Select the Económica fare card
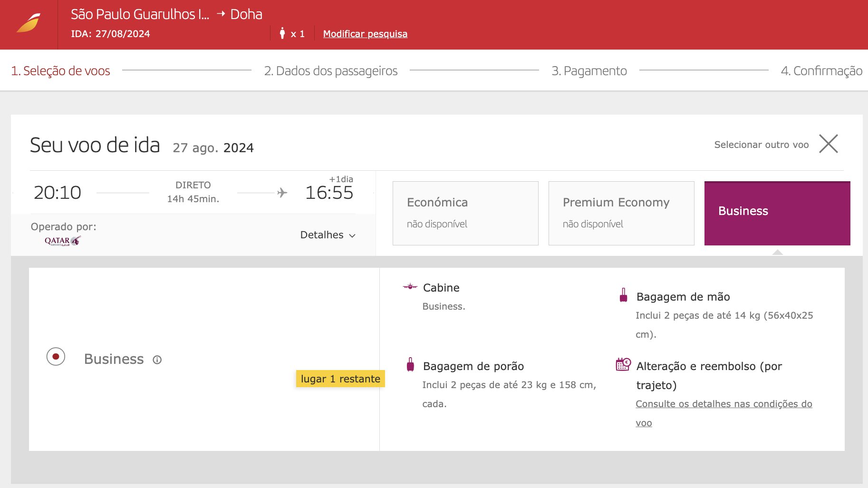The height and width of the screenshot is (488, 868). pos(465,213)
